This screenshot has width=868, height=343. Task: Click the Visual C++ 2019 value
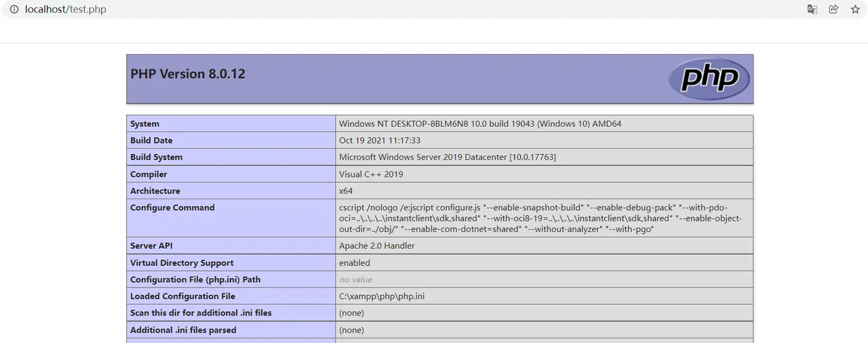point(371,174)
